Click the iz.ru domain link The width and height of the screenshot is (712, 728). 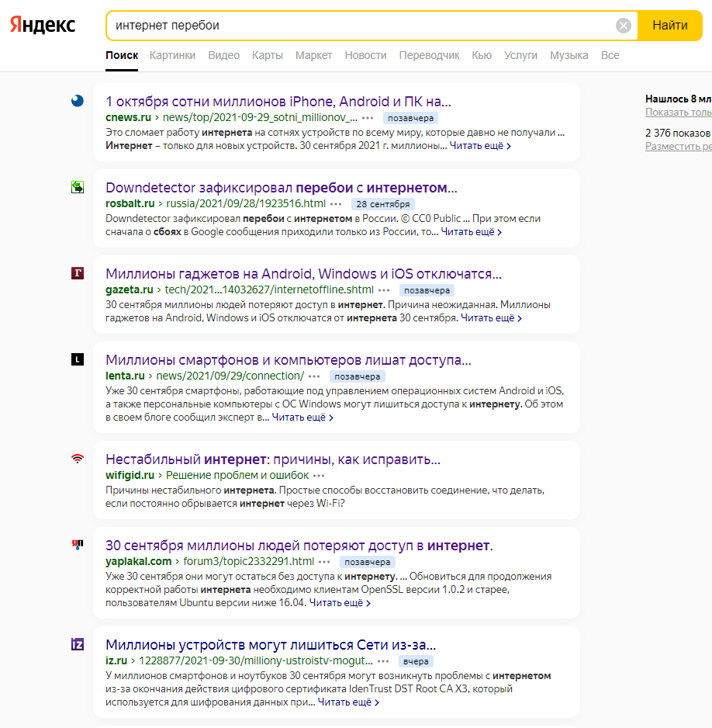tap(116, 661)
